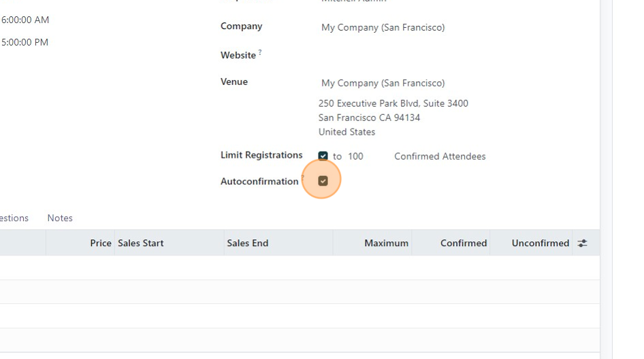Open the Notes tab
The height and width of the screenshot is (359, 644).
[x=60, y=218]
